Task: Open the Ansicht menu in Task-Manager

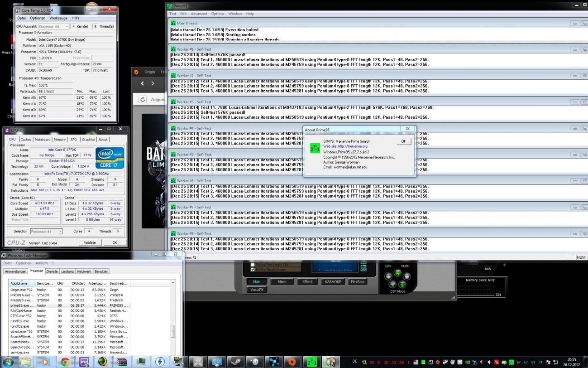Action: tap(42, 263)
